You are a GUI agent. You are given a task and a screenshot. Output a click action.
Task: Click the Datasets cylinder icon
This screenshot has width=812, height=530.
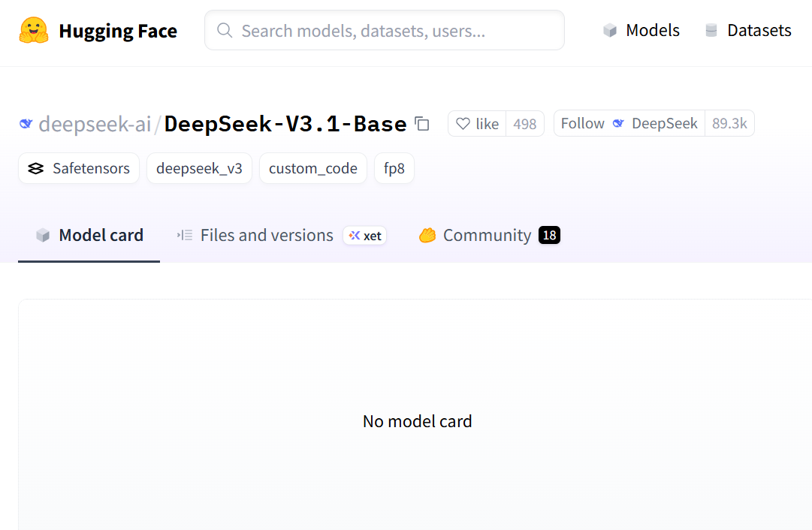click(711, 31)
